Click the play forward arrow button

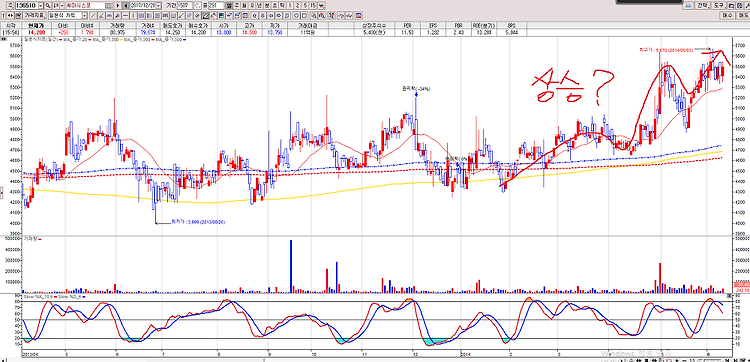(117, 5)
